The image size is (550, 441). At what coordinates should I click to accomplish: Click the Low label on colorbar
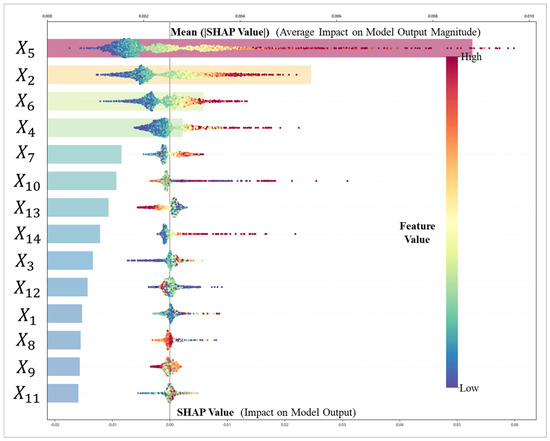(x=469, y=388)
